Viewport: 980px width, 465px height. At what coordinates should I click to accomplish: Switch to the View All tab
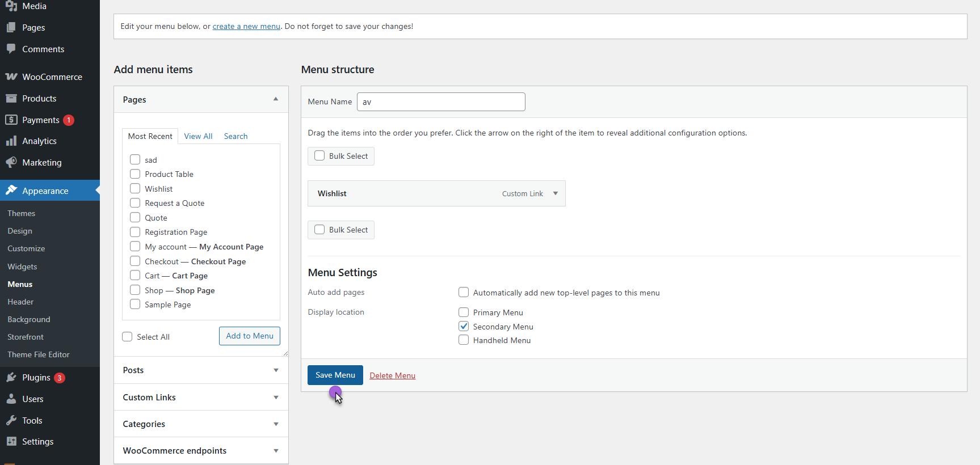point(198,136)
